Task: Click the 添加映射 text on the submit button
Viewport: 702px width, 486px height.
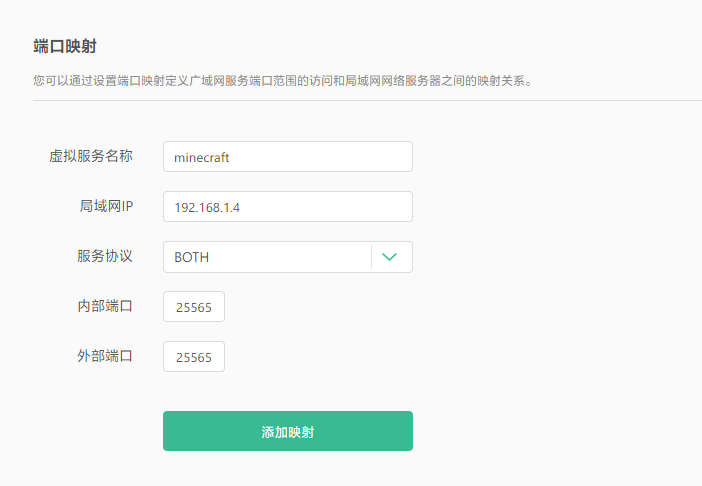Action: tap(288, 432)
